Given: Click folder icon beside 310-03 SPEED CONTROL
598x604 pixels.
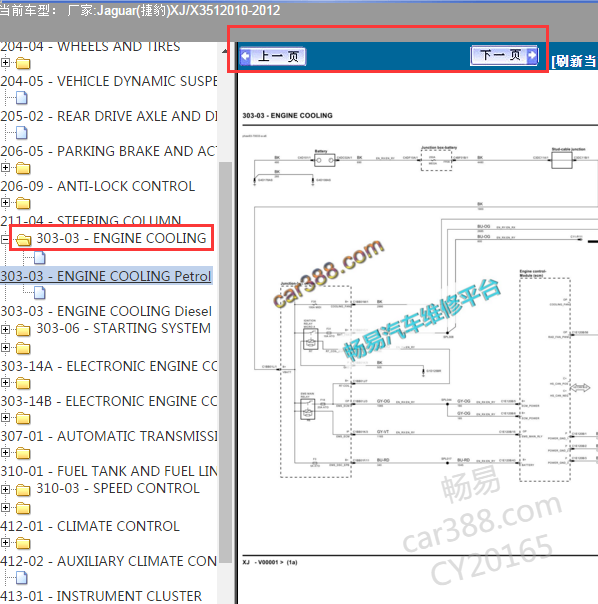Looking at the screenshot, I should coord(23,490).
